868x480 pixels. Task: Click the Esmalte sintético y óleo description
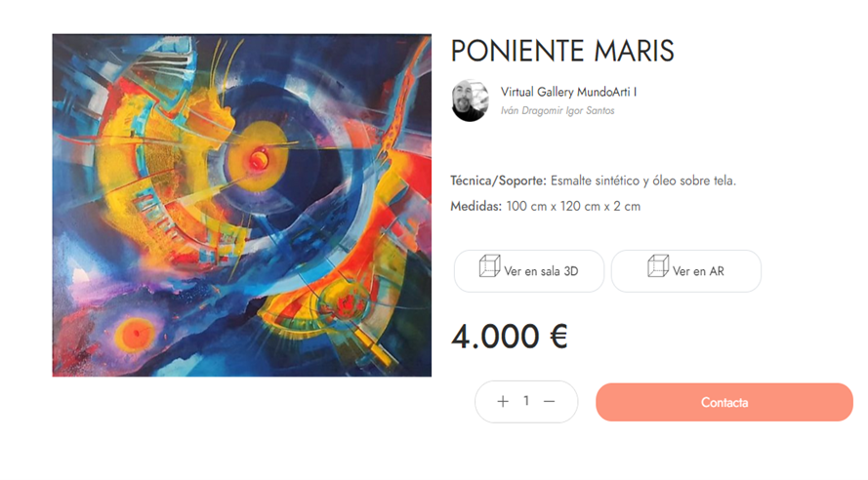(643, 180)
